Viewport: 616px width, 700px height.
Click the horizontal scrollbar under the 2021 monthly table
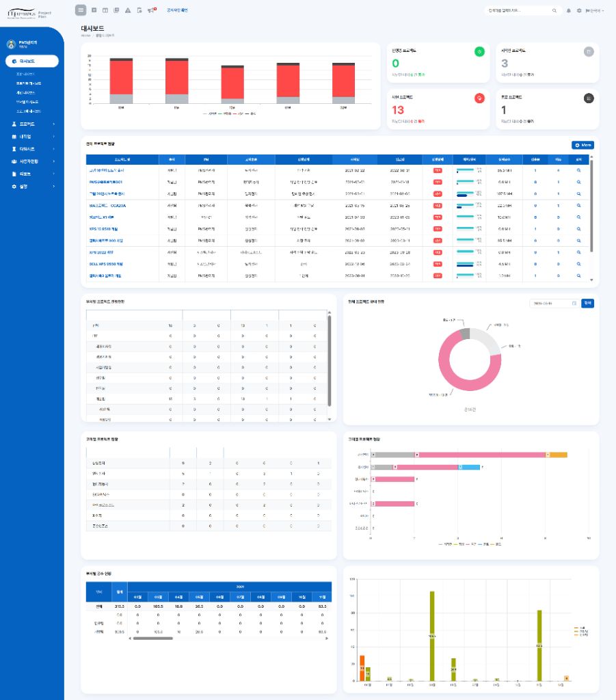152,638
